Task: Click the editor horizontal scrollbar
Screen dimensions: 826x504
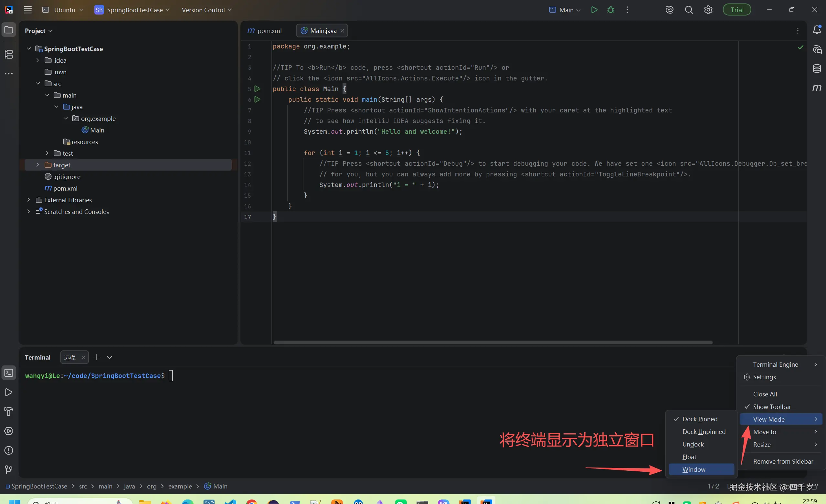Action: point(493,342)
